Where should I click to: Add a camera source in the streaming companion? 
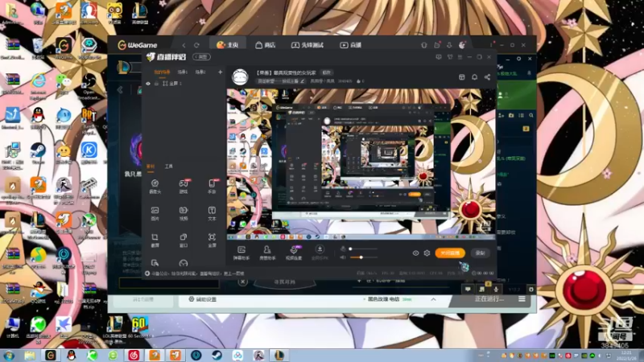pos(155,187)
